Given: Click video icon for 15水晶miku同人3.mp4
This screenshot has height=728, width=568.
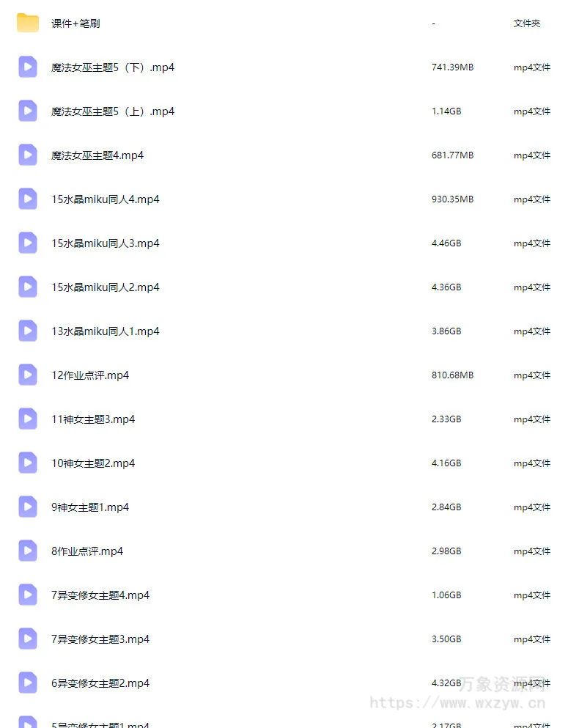Looking at the screenshot, I should [28, 243].
